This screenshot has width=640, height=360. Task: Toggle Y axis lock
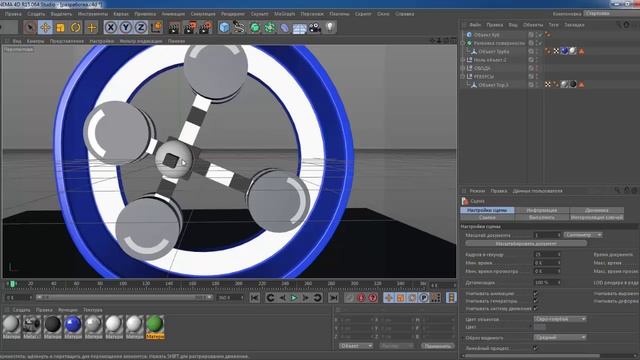tap(126, 27)
